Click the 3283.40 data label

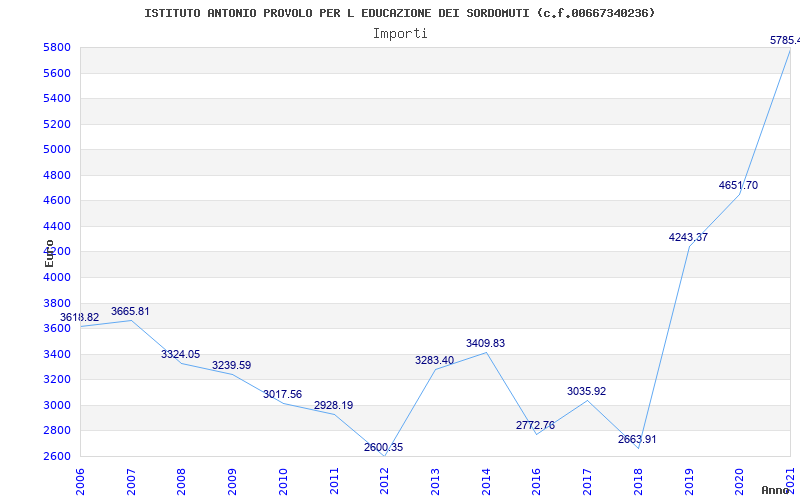(x=434, y=361)
